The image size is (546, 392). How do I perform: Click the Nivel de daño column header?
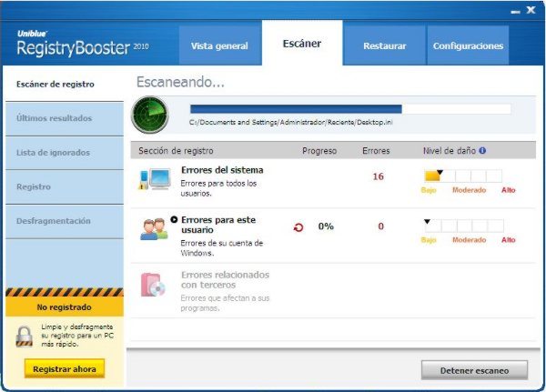coord(450,151)
